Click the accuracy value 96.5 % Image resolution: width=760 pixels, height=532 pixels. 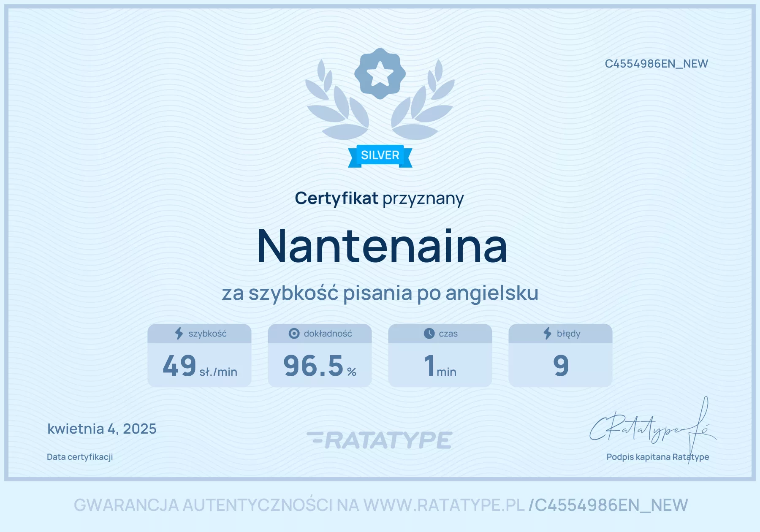tap(320, 366)
